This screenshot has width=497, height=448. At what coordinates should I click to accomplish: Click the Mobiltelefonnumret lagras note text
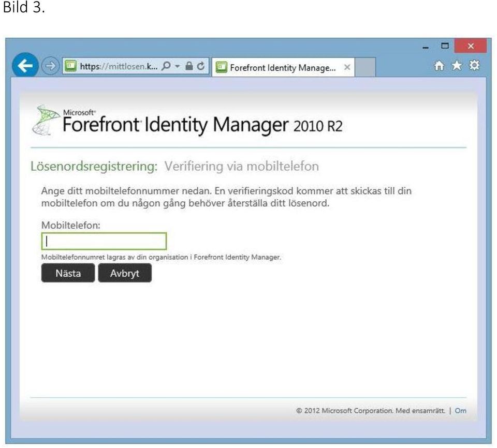pyautogui.click(x=162, y=257)
